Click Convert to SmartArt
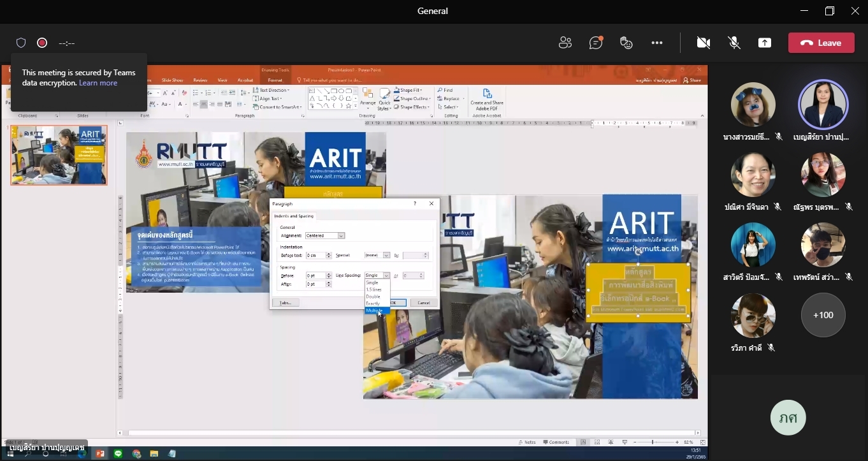The height and width of the screenshot is (461, 868). tap(278, 107)
